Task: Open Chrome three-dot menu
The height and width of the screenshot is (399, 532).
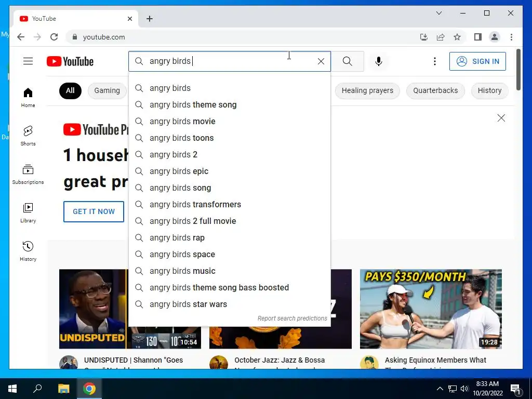Action: click(x=511, y=37)
